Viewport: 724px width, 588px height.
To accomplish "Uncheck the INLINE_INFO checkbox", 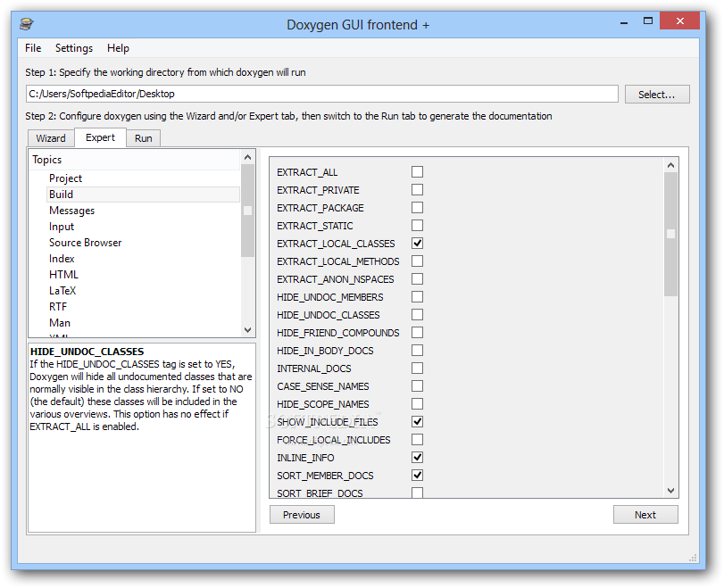I will pos(417,458).
